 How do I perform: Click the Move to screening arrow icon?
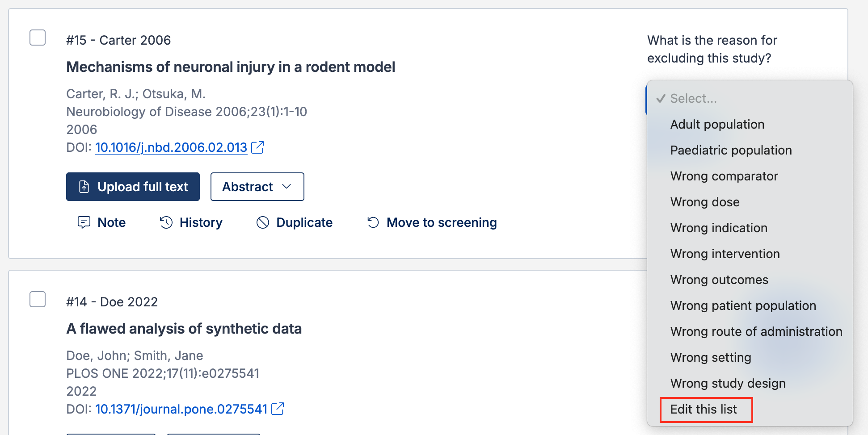click(373, 222)
